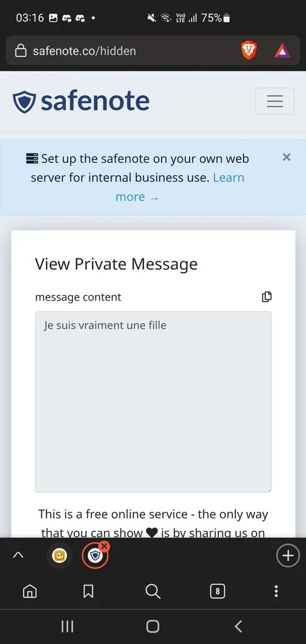Tap the Brave Rewards triangle icon
Image resolution: width=306 pixels, height=644 pixels.
pyautogui.click(x=283, y=51)
